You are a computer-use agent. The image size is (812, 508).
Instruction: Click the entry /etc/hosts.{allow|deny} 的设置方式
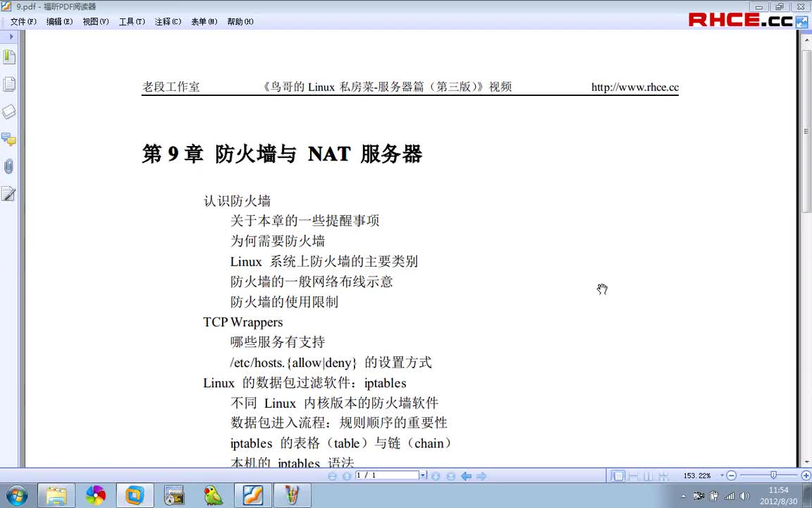[x=331, y=363]
